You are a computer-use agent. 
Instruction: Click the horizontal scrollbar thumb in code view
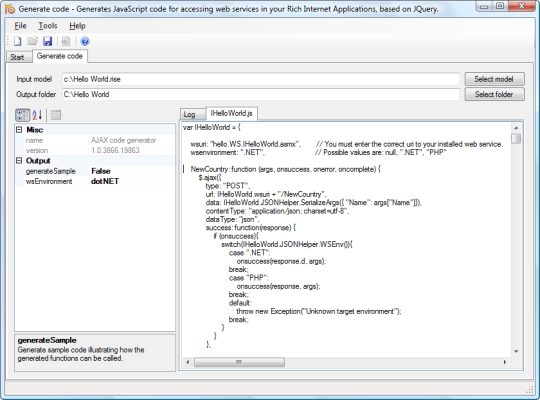pos(239,362)
